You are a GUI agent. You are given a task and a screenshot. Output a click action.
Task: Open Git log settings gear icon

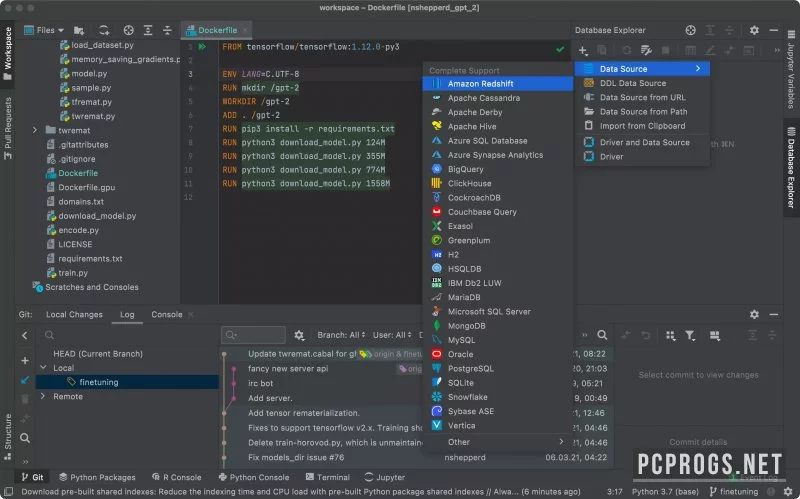[x=299, y=335]
